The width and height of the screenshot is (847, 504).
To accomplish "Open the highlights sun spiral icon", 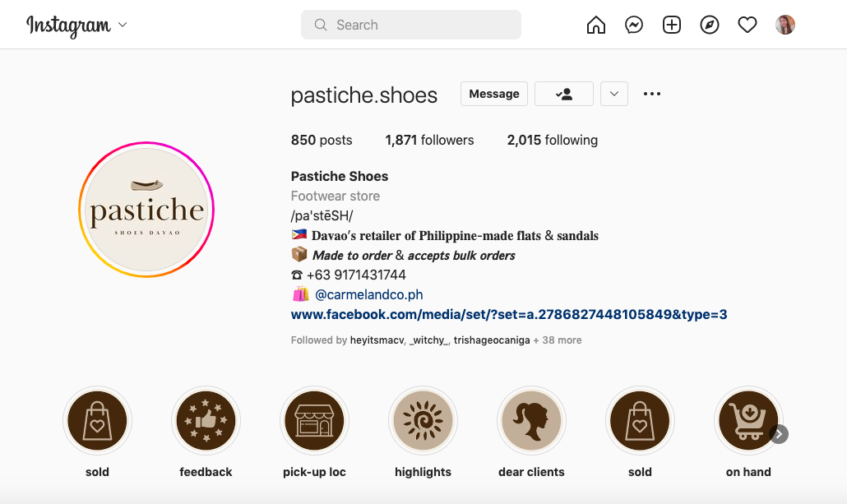I will (x=423, y=421).
